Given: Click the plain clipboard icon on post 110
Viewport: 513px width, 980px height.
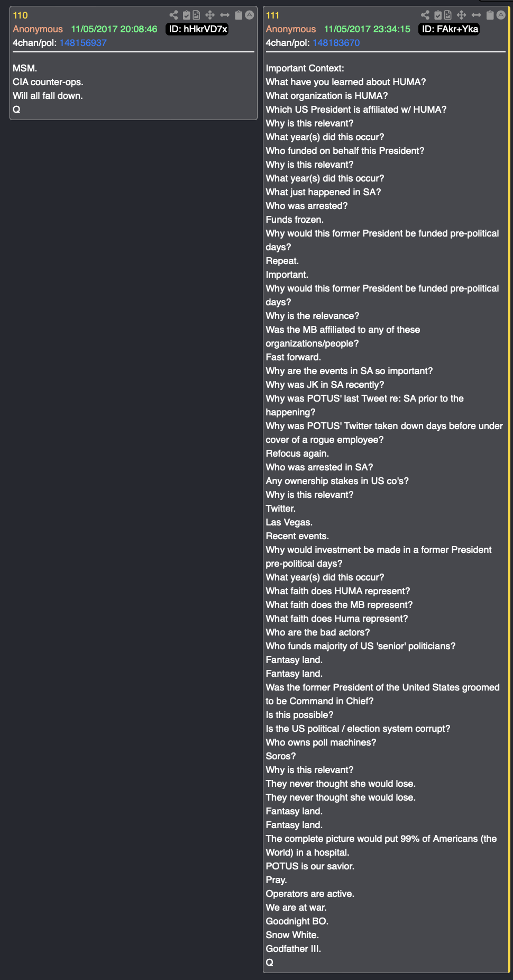Looking at the screenshot, I should 239,15.
